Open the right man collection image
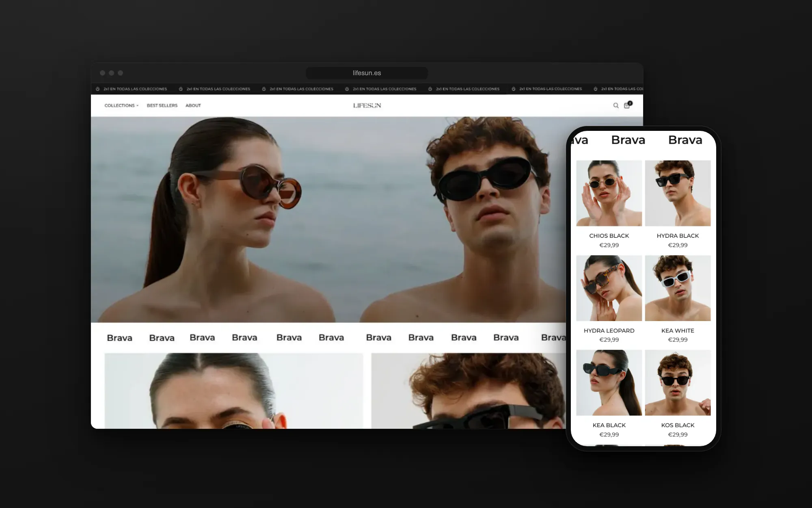 [x=468, y=391]
